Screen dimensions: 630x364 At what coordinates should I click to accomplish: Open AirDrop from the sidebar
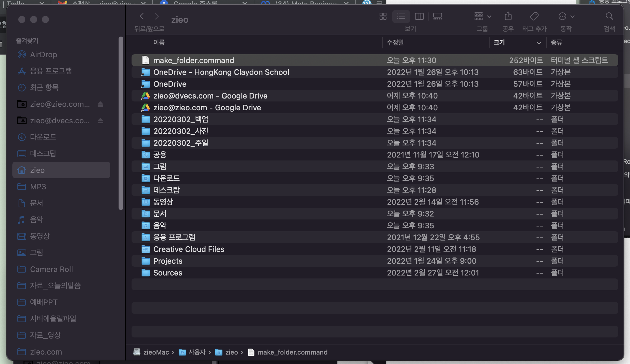click(x=43, y=55)
